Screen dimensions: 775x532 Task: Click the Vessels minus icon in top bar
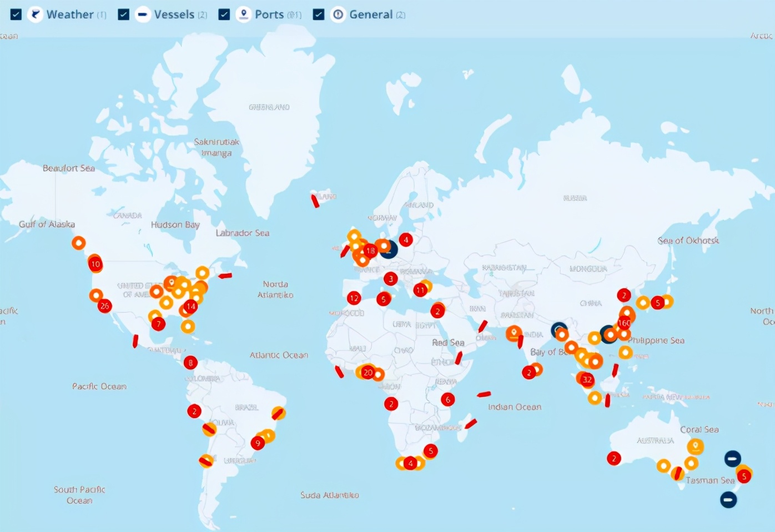(x=143, y=14)
